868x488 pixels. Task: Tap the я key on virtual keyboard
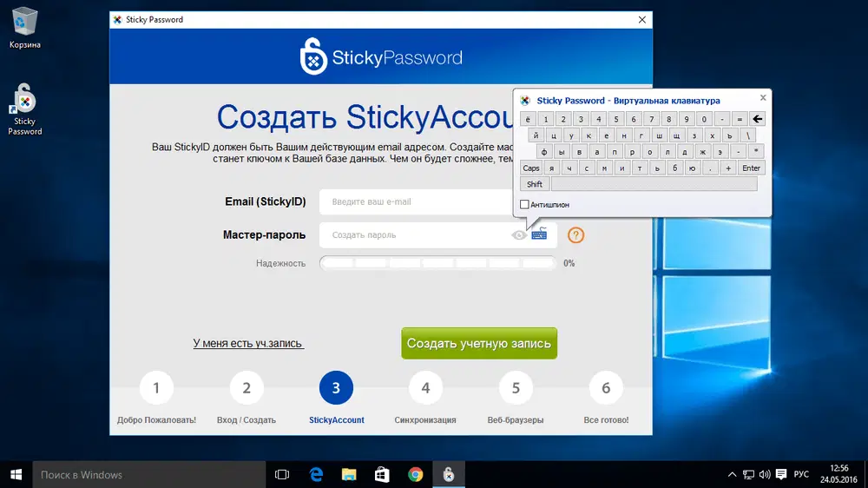tap(551, 168)
